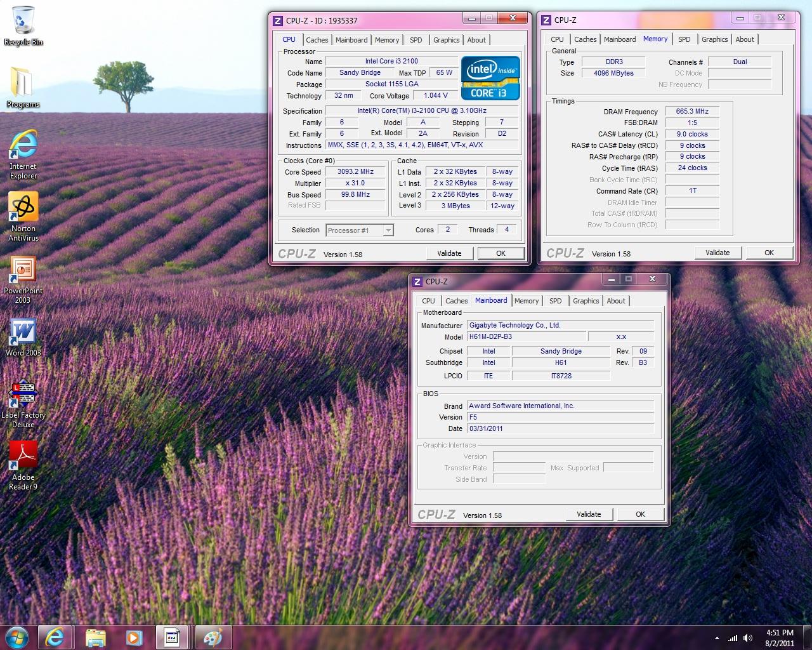Click the network signal tray icon
Image resolution: width=812 pixels, height=650 pixels.
pos(733,638)
